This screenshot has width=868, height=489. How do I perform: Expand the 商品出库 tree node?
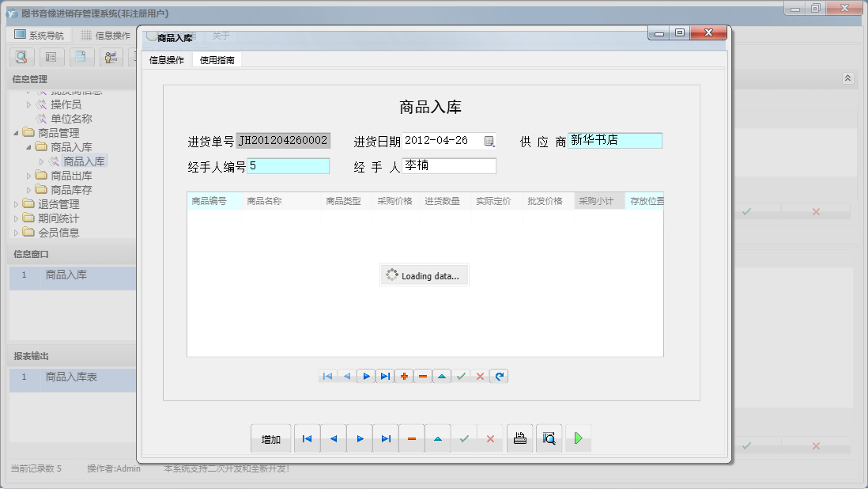pos(30,176)
